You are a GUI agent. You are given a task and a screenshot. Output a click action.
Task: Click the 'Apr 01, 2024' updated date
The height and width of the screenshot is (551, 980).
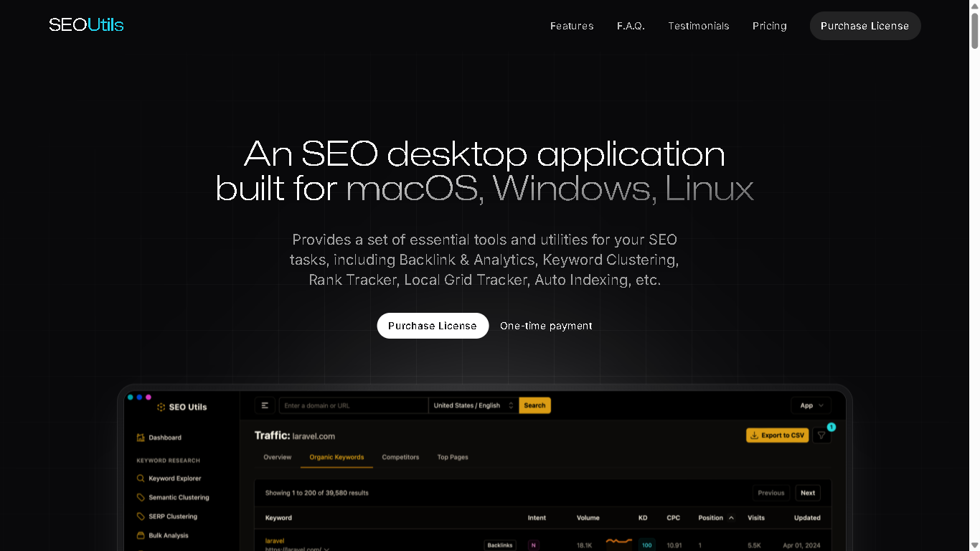pyautogui.click(x=801, y=545)
